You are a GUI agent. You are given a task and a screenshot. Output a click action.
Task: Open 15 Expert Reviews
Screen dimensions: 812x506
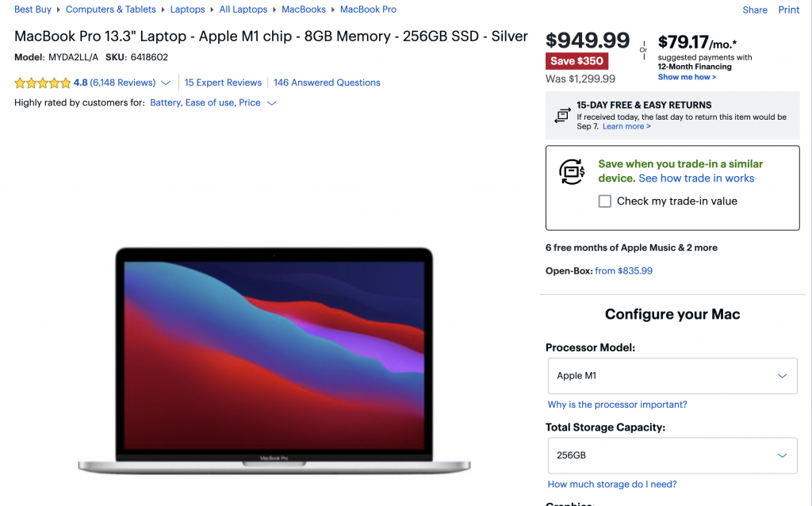click(x=223, y=82)
